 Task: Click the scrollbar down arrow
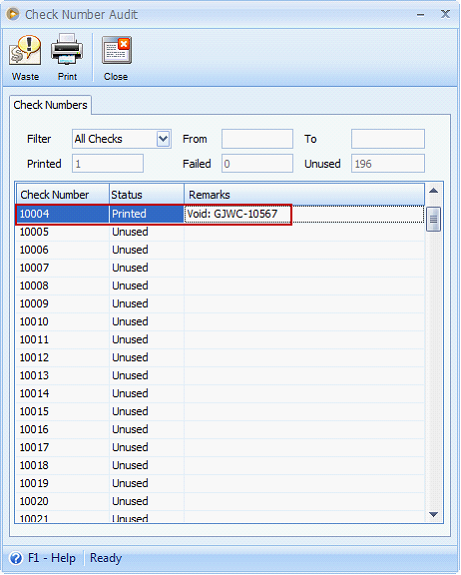433,514
